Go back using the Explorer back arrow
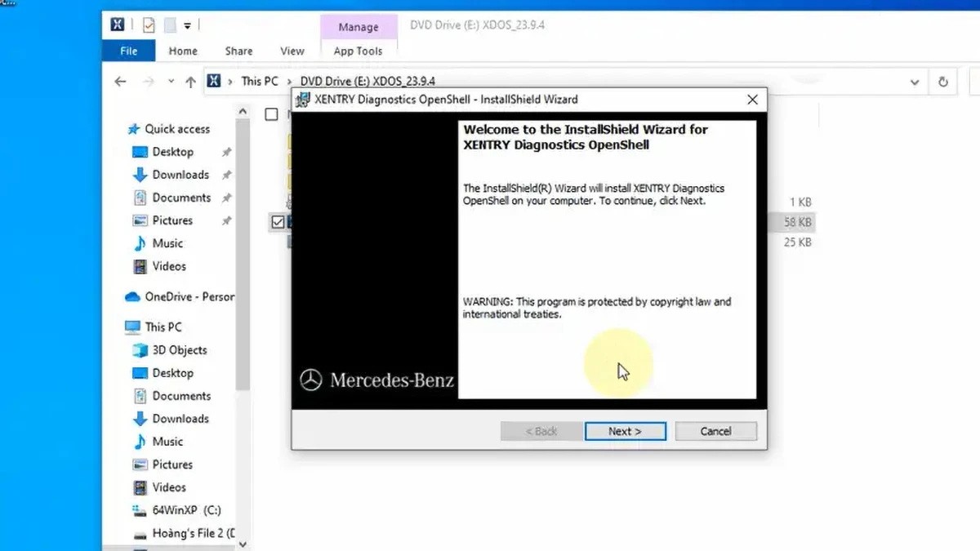Viewport: 980px width, 551px height. [120, 82]
